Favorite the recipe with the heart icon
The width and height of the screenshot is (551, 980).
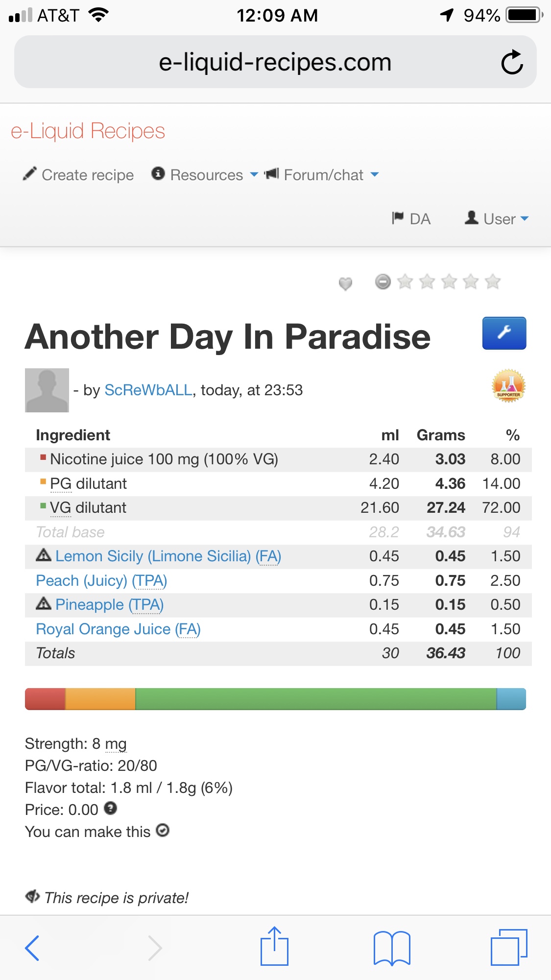click(x=345, y=284)
